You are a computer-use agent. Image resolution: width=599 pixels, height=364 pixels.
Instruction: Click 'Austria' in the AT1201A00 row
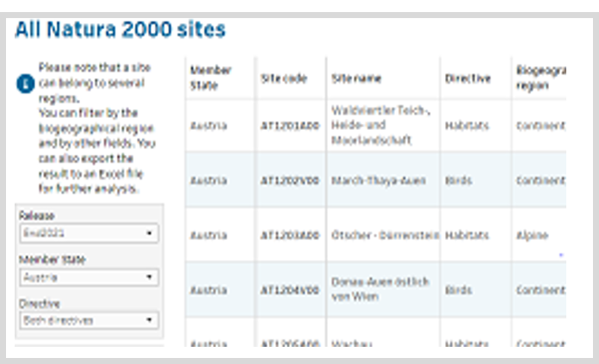[x=208, y=126]
